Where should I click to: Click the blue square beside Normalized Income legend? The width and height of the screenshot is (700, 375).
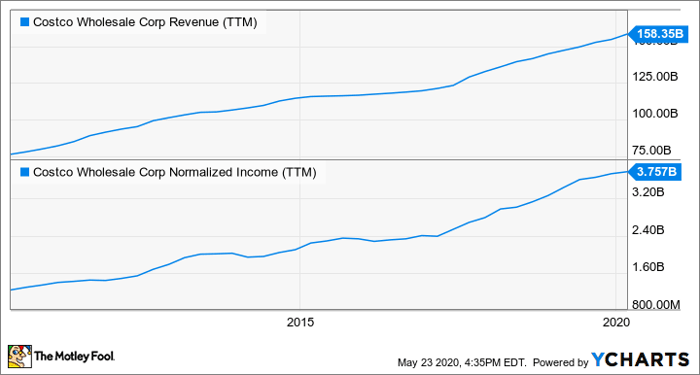25,172
